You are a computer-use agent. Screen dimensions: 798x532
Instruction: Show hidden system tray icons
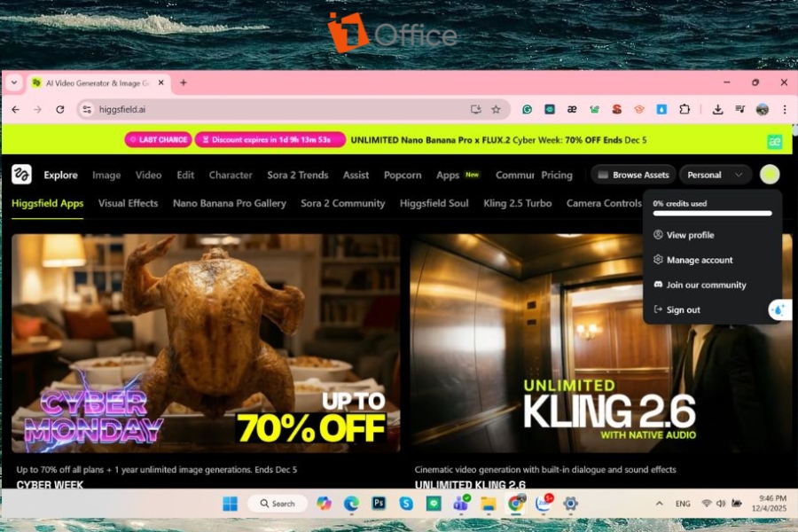[659, 504]
